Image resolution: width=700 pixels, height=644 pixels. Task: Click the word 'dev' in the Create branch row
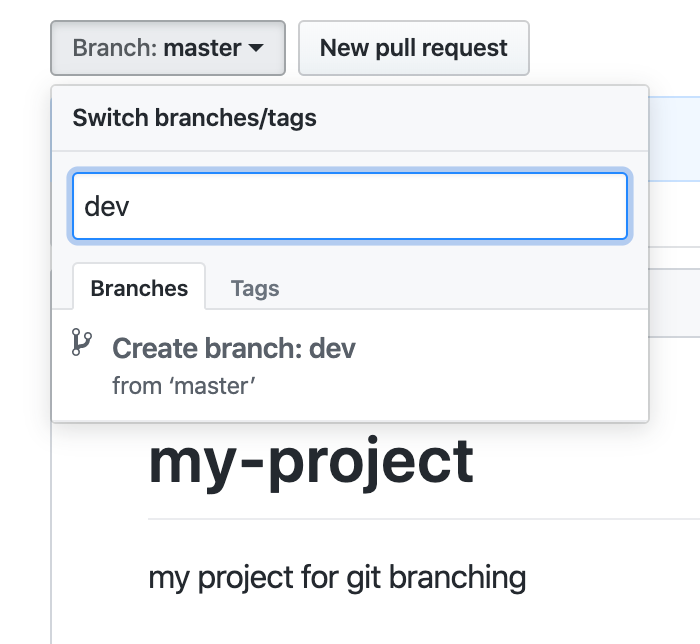coord(332,348)
